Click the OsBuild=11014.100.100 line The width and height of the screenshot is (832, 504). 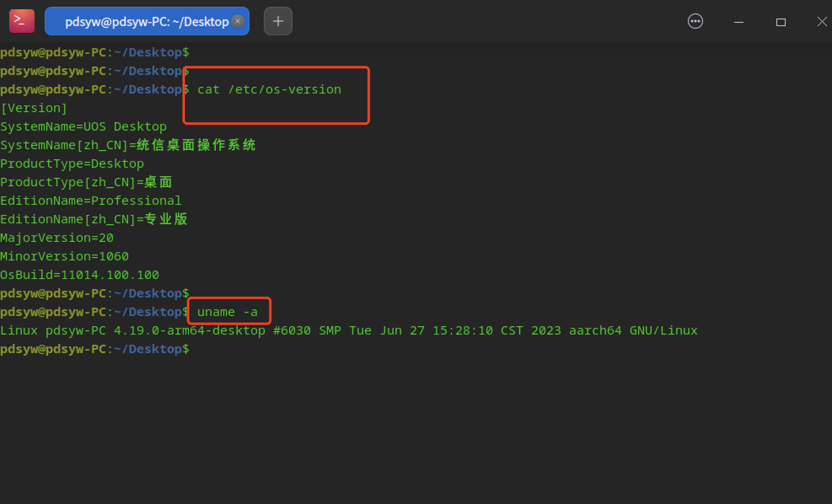pyautogui.click(x=80, y=275)
